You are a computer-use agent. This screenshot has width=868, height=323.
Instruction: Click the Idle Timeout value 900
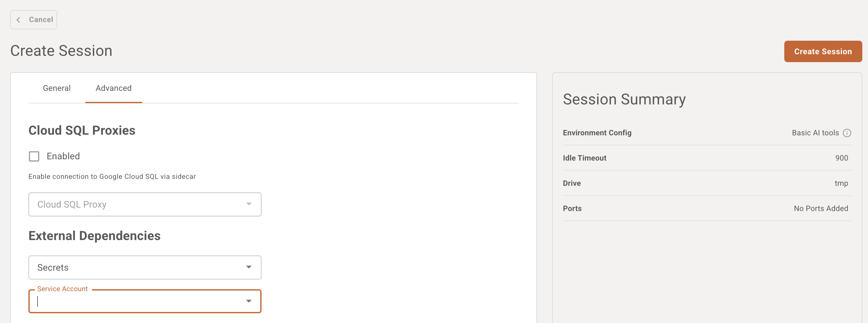point(841,158)
